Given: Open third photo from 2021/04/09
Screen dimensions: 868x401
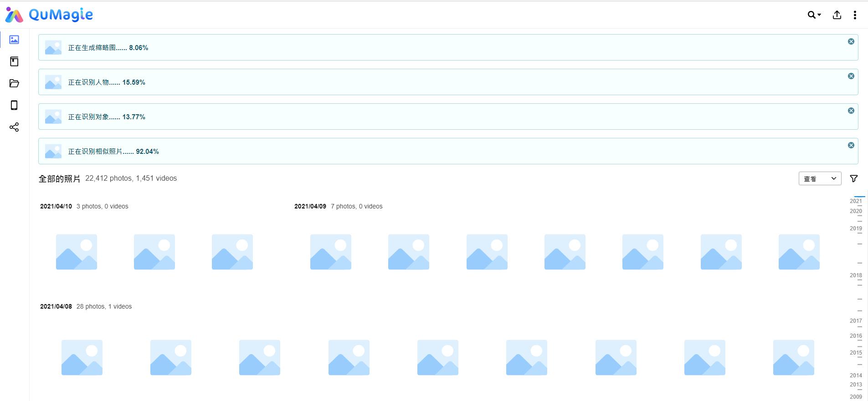Looking at the screenshot, I should 487,252.
